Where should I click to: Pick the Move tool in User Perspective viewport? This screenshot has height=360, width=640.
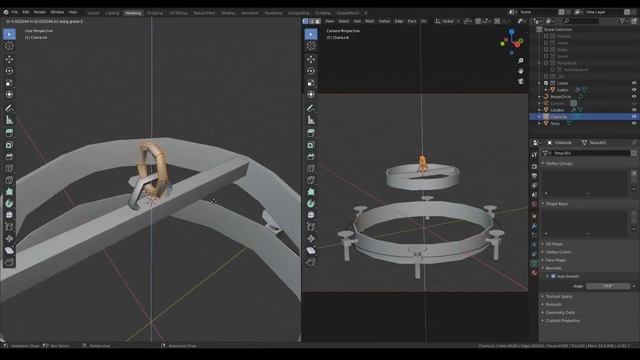(9, 60)
